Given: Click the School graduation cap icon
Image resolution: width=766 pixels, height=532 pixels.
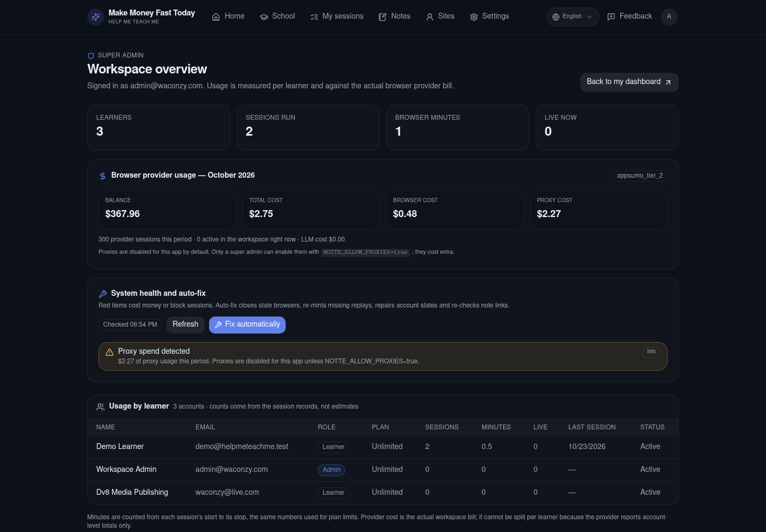Looking at the screenshot, I should click(264, 17).
